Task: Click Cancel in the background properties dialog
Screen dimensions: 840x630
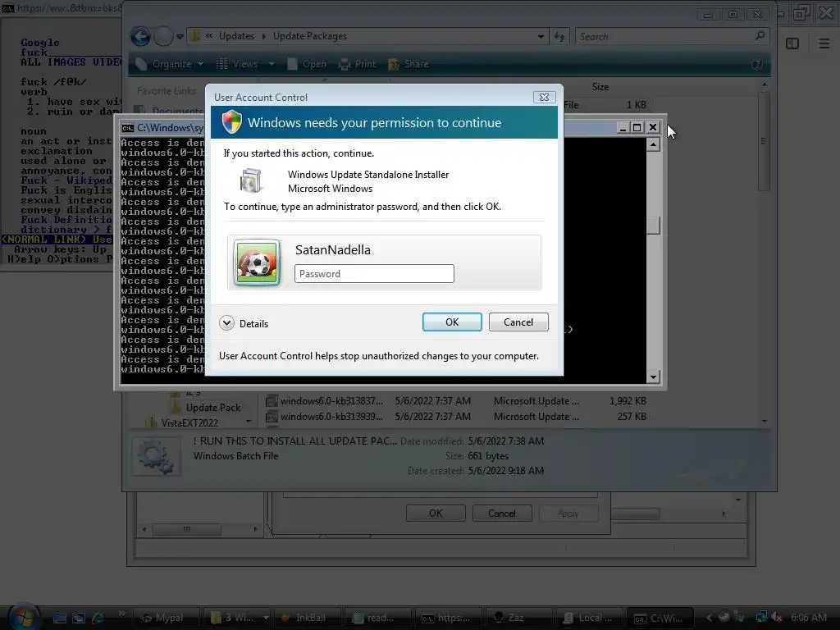Action: point(502,514)
